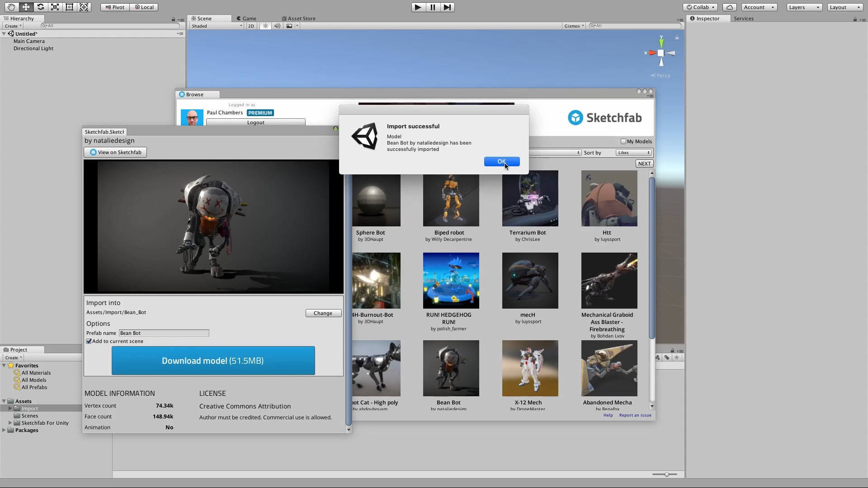The image size is (868, 488).
Task: Toggle 2D mode in the Scene view
Action: (251, 26)
